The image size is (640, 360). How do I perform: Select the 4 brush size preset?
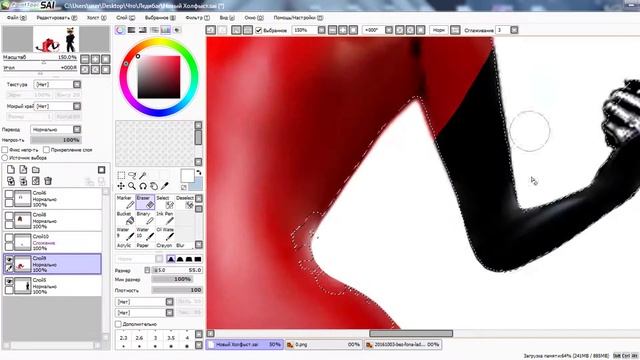[x=187, y=341]
